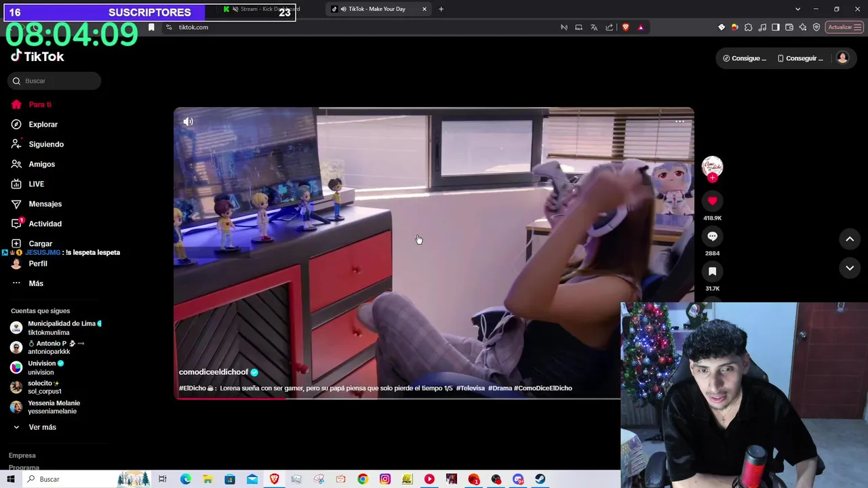This screenshot has width=868, height=488.
Task: Open Yessenia Melanie followed account
Action: pyautogui.click(x=45, y=407)
